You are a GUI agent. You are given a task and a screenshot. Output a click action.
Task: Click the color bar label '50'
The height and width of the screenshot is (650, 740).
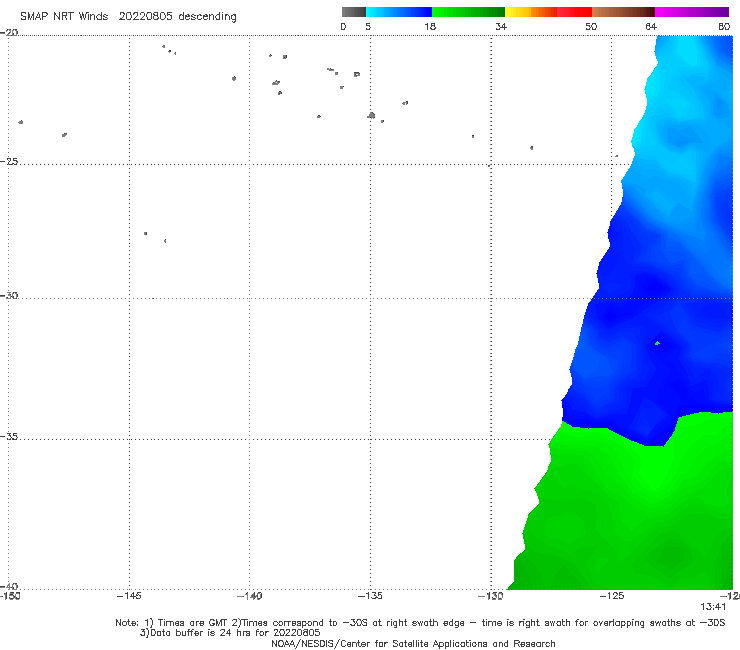click(x=591, y=26)
